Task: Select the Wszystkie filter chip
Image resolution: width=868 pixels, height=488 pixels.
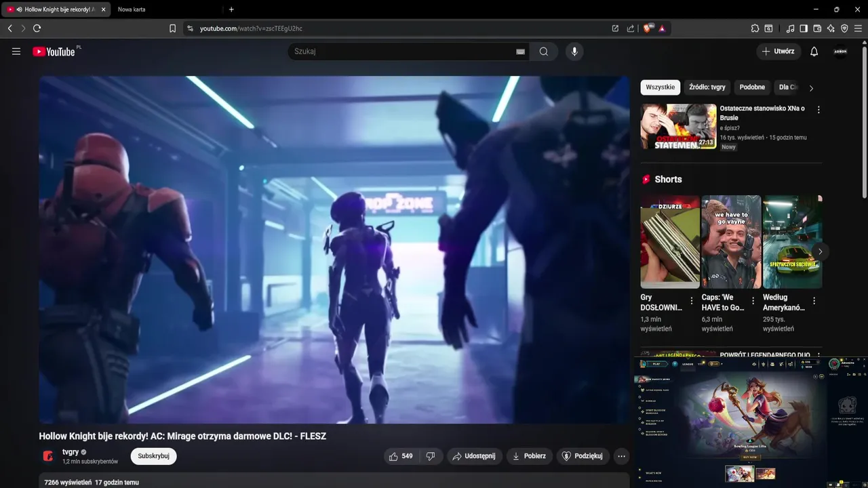Action: [x=660, y=87]
